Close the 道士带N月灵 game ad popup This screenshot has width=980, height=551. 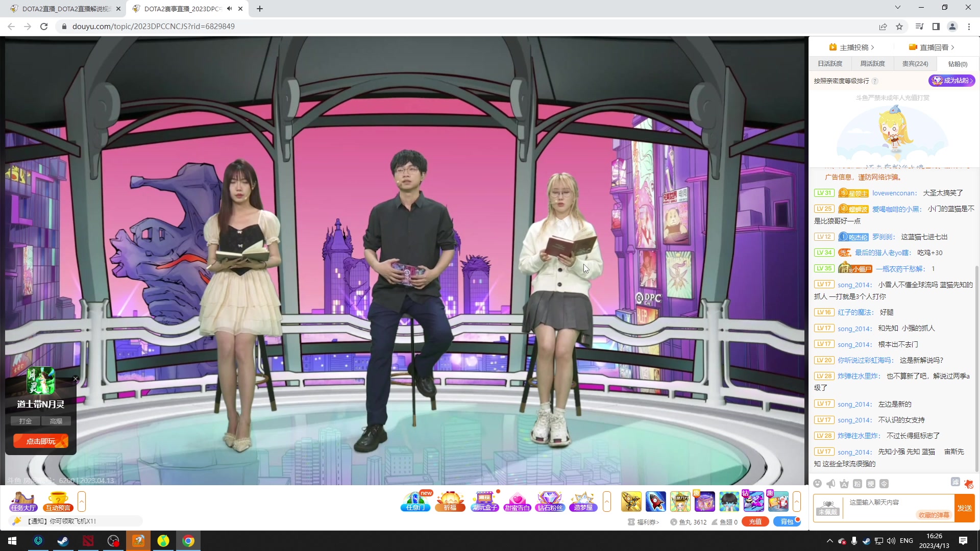(x=76, y=379)
